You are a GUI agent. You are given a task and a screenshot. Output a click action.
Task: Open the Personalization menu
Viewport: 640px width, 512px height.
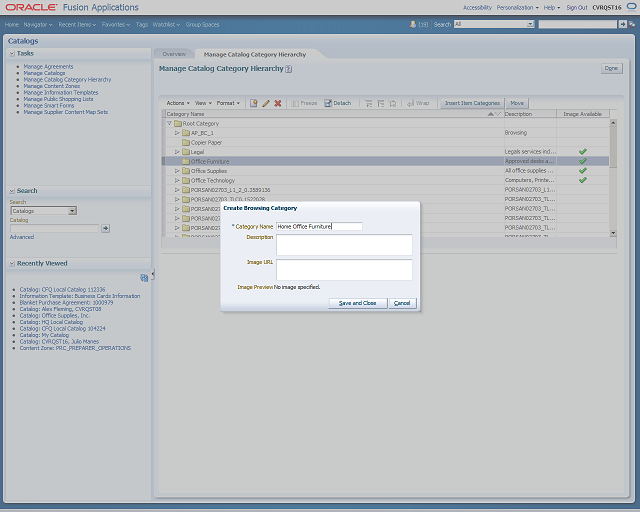pos(517,8)
